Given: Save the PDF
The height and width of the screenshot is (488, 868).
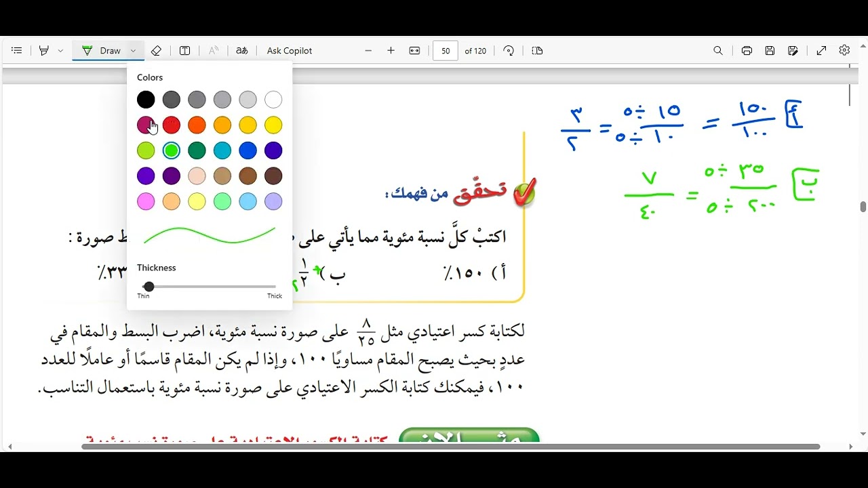Looking at the screenshot, I should pyautogui.click(x=770, y=51).
